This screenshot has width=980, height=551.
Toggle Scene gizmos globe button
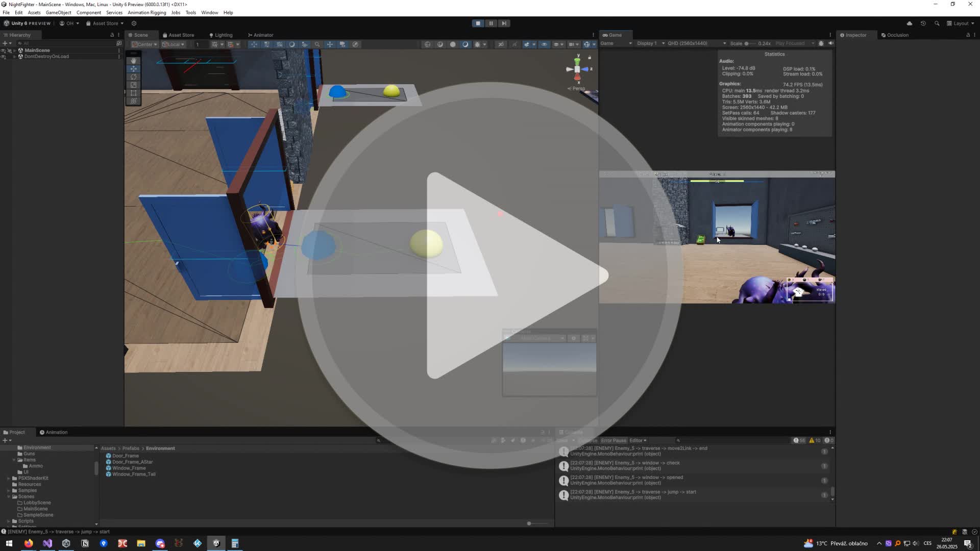coord(587,44)
